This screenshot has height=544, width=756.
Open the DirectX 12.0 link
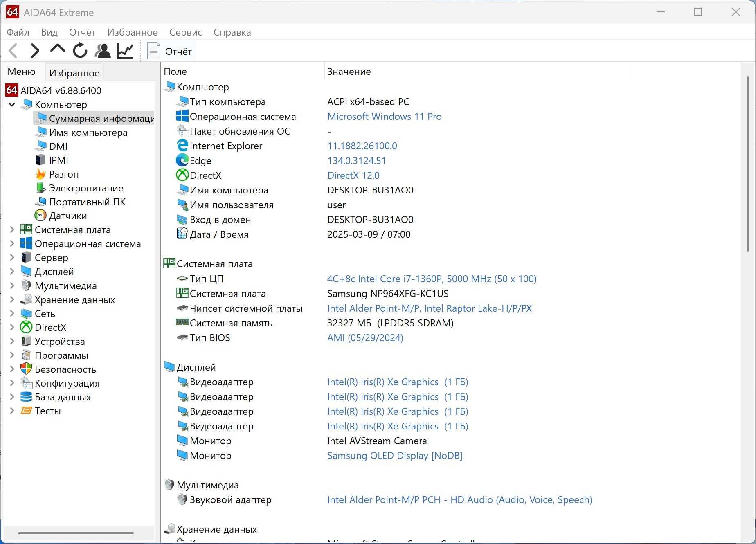point(353,175)
